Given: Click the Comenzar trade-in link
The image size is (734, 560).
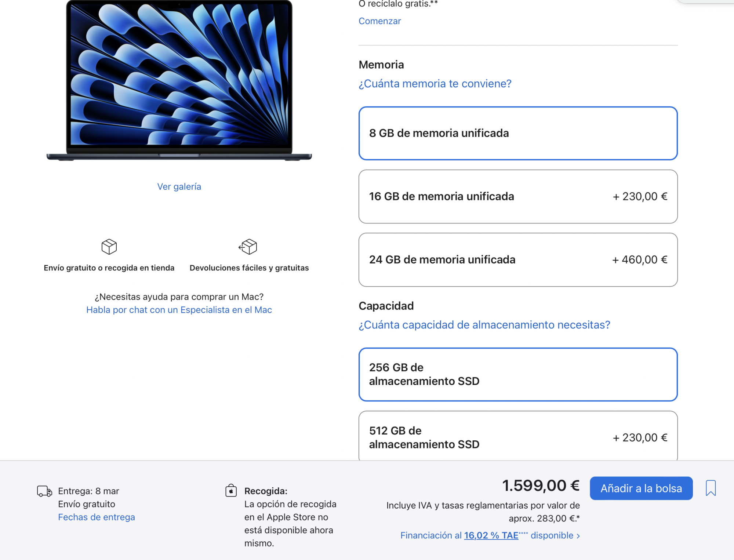Looking at the screenshot, I should 379,21.
